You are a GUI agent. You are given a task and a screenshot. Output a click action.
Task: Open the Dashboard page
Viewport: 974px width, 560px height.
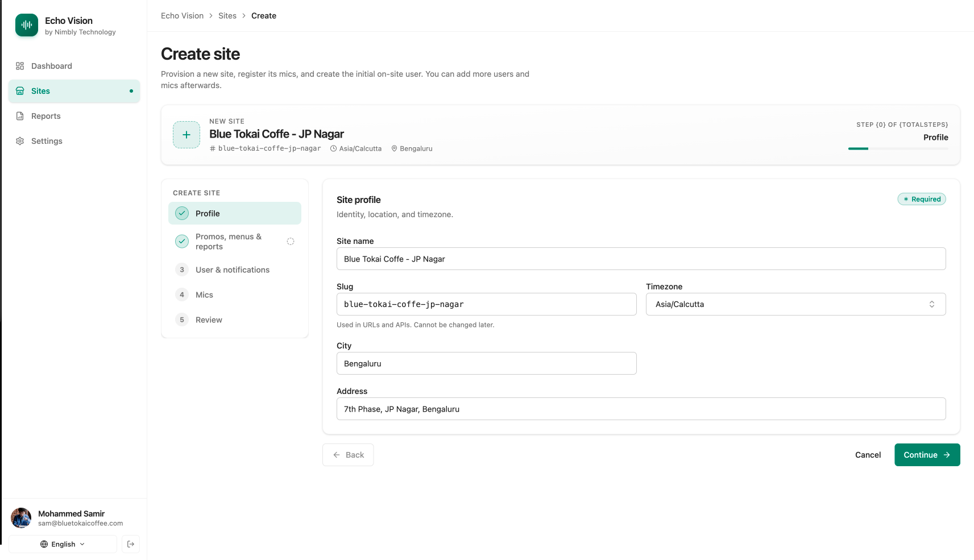[74, 66]
